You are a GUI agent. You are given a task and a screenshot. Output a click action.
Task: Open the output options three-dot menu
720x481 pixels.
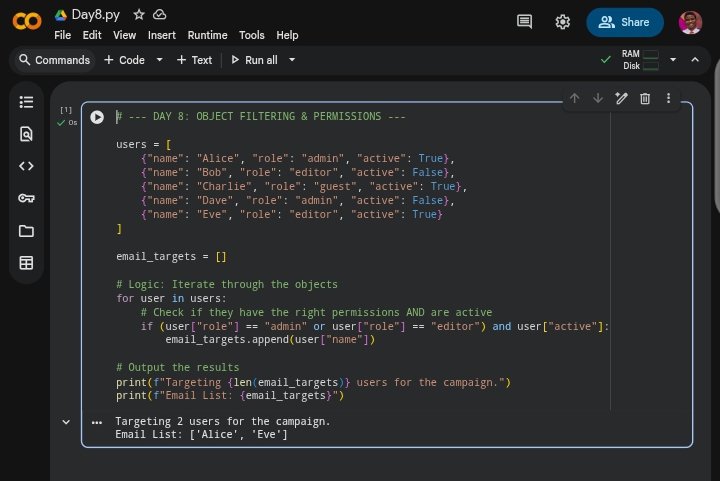pyautogui.click(x=97, y=422)
